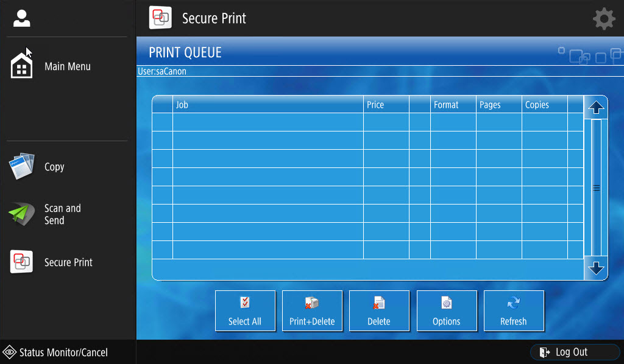Click the Price column header
This screenshot has width=624, height=364.
click(386, 105)
